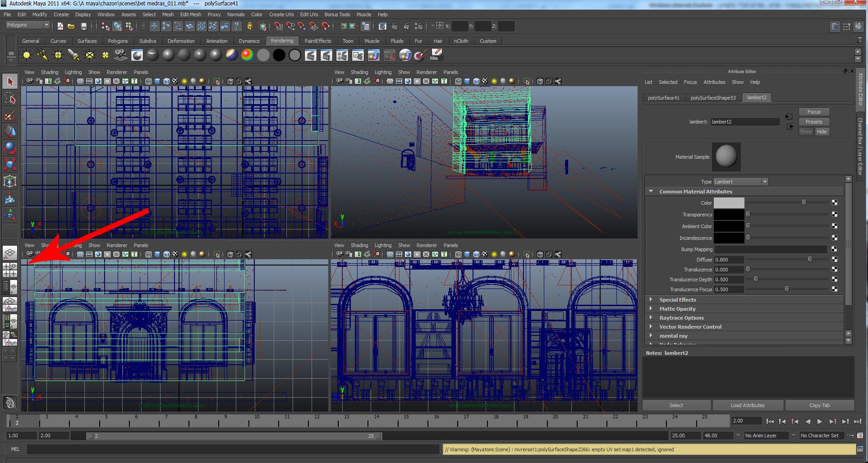Open the Edit Mesh menu
868x463 pixels.
tap(190, 14)
